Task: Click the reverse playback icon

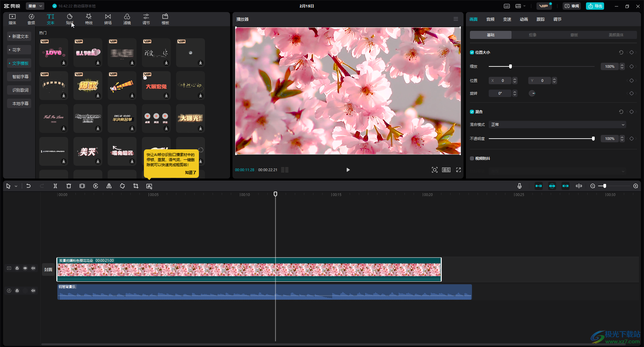Action: click(96, 186)
